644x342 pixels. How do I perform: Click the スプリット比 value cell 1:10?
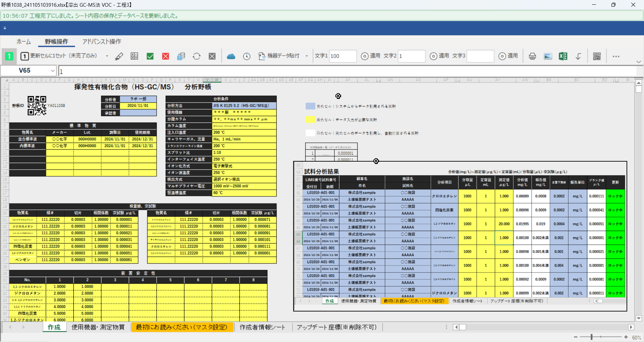pos(244,153)
